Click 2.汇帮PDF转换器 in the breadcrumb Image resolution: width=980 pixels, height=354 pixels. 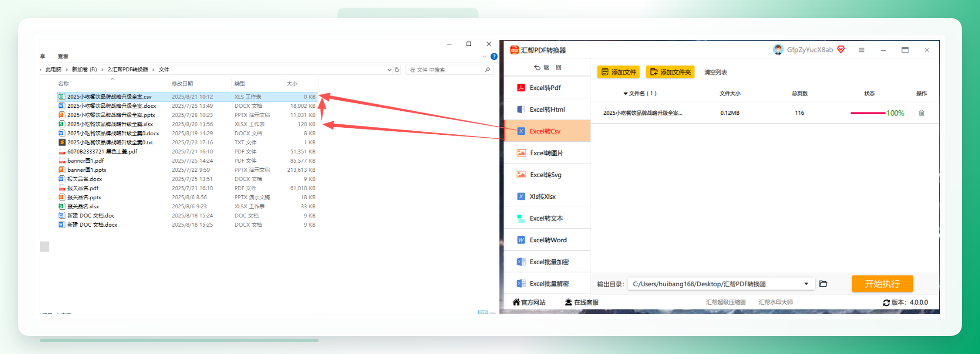[x=128, y=69]
